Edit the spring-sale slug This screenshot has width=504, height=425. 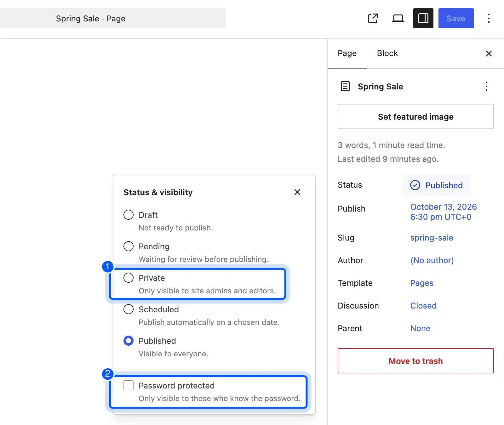coord(432,238)
